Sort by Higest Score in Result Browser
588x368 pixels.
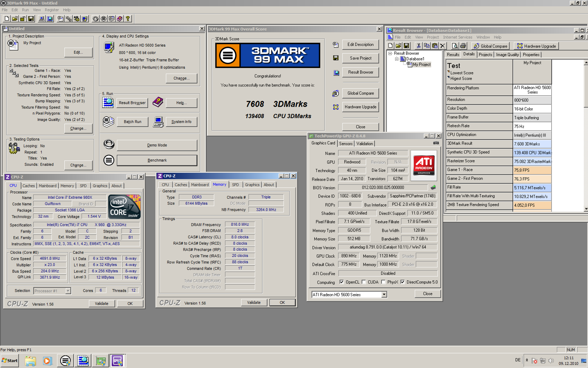click(x=461, y=78)
